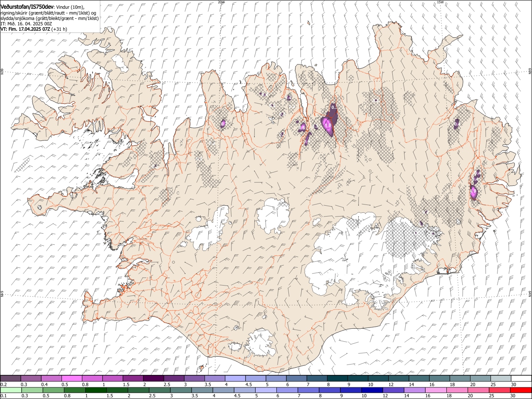Lower legend row swatch between 10 and 12
The image size is (532, 399).
(x=372, y=390)
